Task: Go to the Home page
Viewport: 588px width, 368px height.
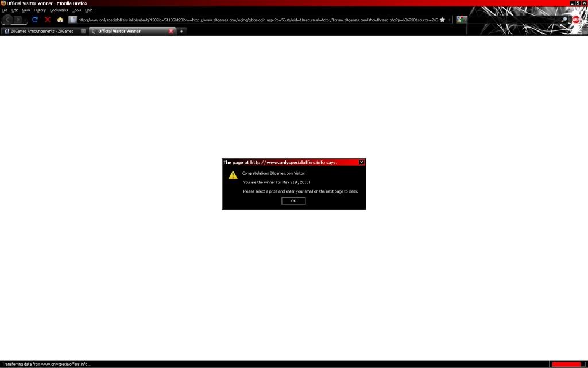Action: click(x=60, y=20)
